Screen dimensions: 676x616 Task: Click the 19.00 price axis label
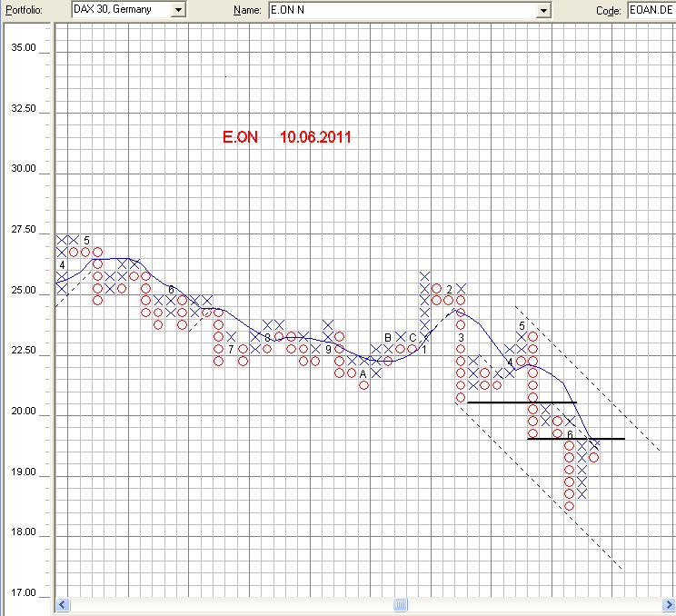(x=24, y=472)
